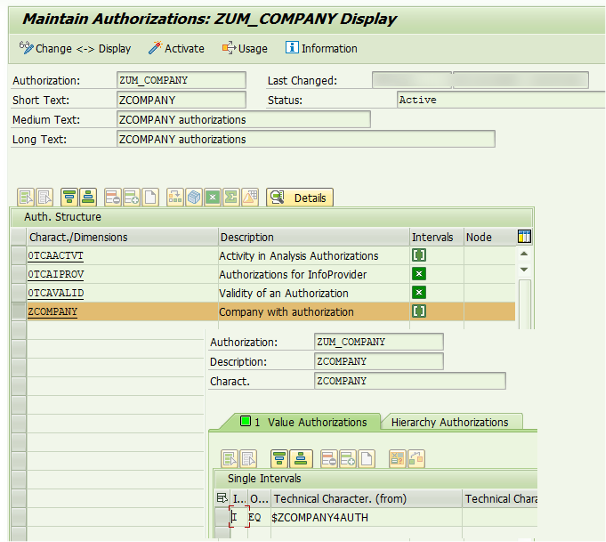Image resolution: width=606 pixels, height=542 pixels.
Task: Open intervals icon for ZCOMPANY row
Action: (419, 312)
